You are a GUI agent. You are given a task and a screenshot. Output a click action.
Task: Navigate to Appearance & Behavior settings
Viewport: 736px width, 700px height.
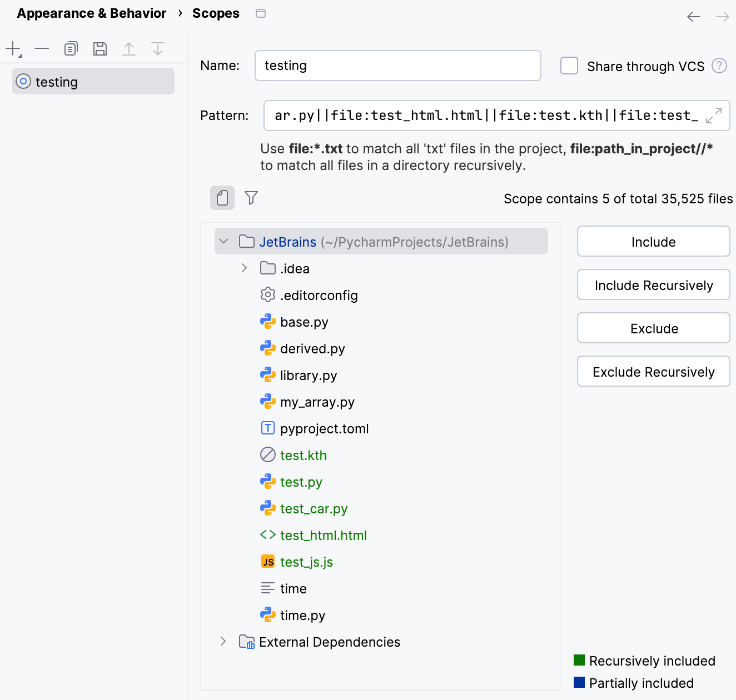[x=91, y=13]
